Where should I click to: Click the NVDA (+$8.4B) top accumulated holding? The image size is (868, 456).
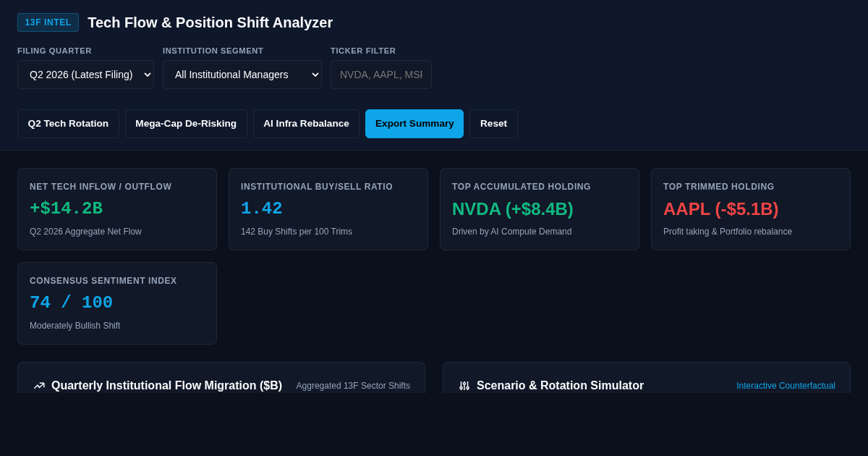tap(513, 208)
